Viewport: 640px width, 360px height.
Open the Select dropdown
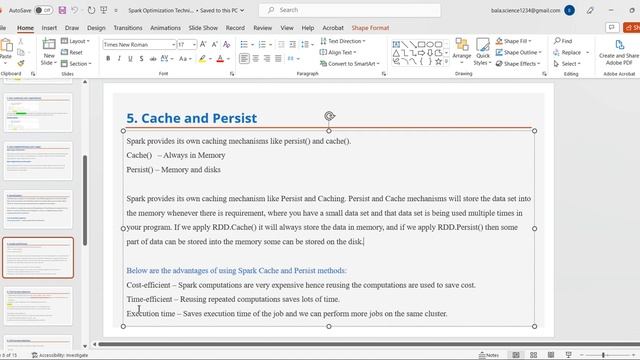[x=567, y=64]
